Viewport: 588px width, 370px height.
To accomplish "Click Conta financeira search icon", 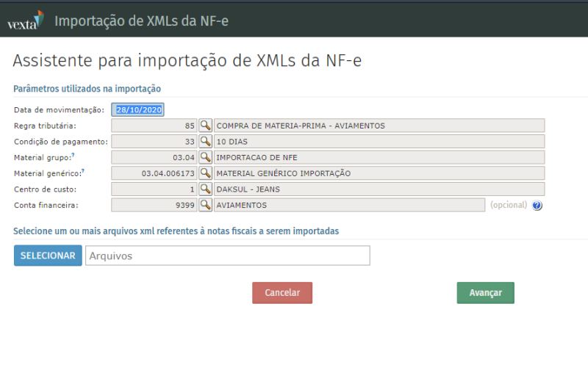I will click(x=206, y=205).
